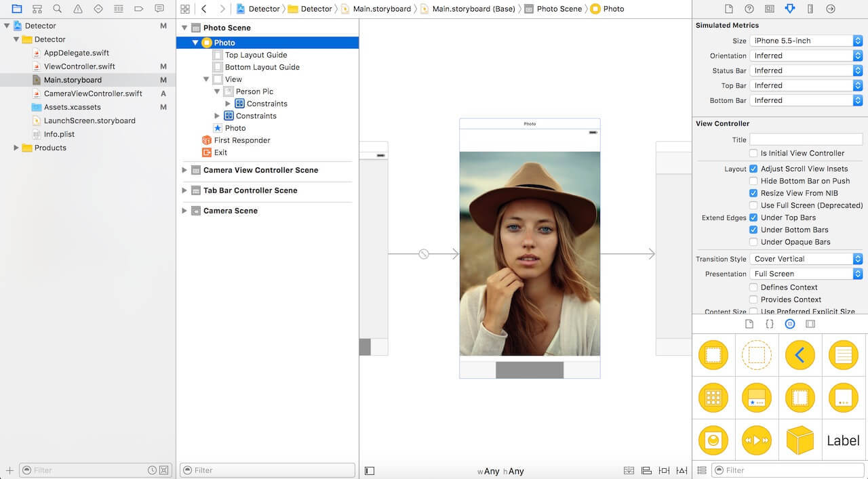Select the Navigation Controller in the object library

(x=800, y=354)
